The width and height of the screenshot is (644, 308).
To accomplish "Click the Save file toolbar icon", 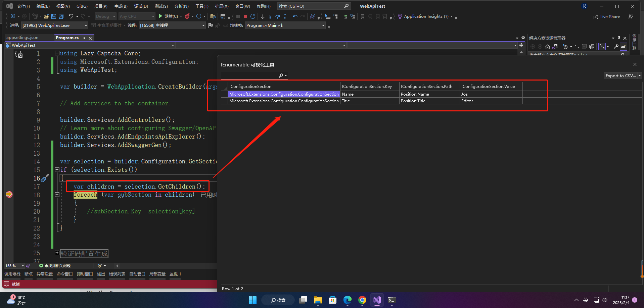I will click(53, 16).
